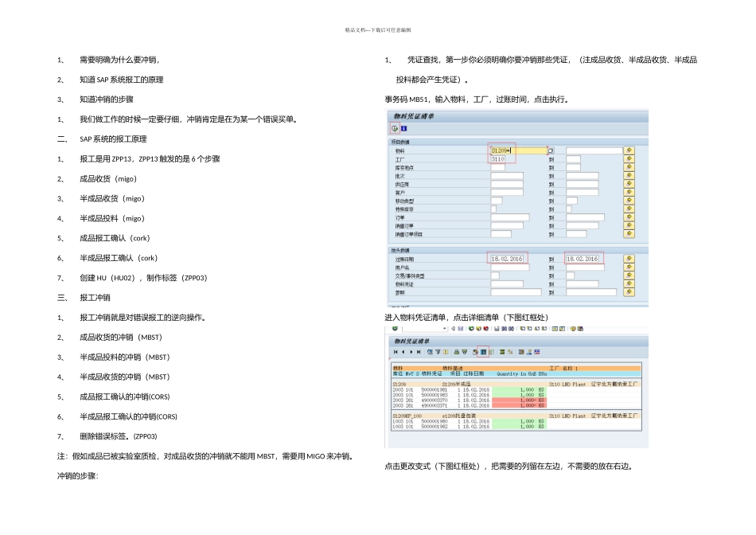Go to the next page using the list toolbar arrow
This screenshot has height=535, width=756.
coord(411,352)
